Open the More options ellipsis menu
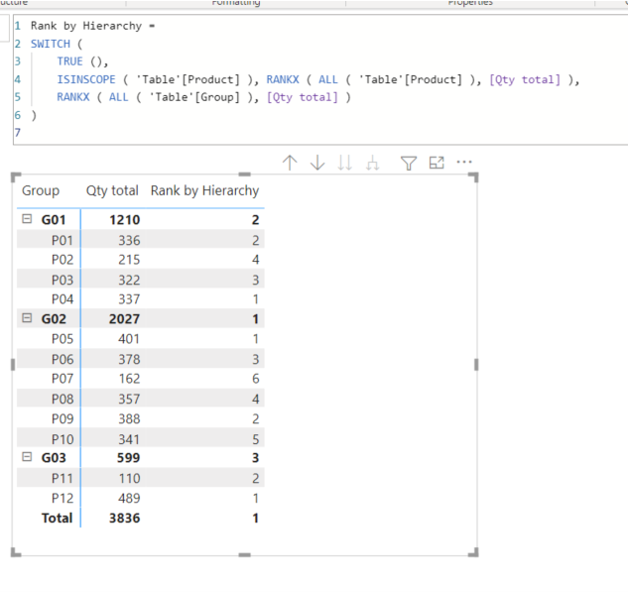The height and width of the screenshot is (592, 628). [x=464, y=162]
